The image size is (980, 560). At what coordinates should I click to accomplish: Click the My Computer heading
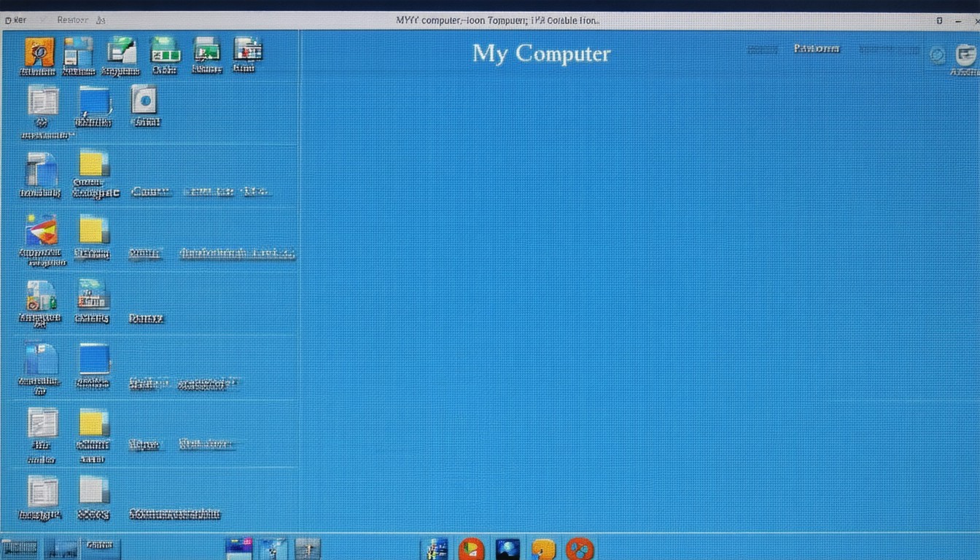[541, 53]
